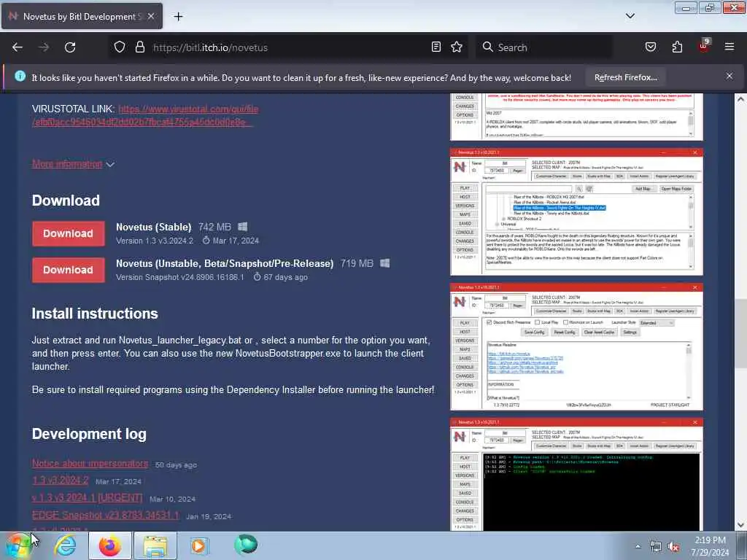This screenshot has height=560, width=747.
Task: Go back to the previous page
Action: (x=18, y=47)
